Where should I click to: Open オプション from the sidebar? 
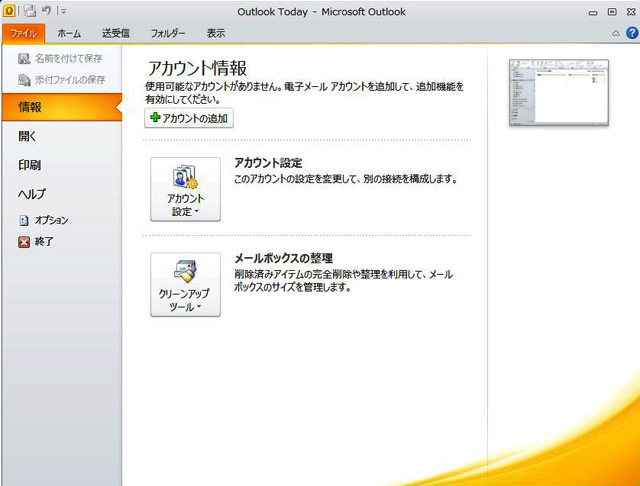pos(44,220)
